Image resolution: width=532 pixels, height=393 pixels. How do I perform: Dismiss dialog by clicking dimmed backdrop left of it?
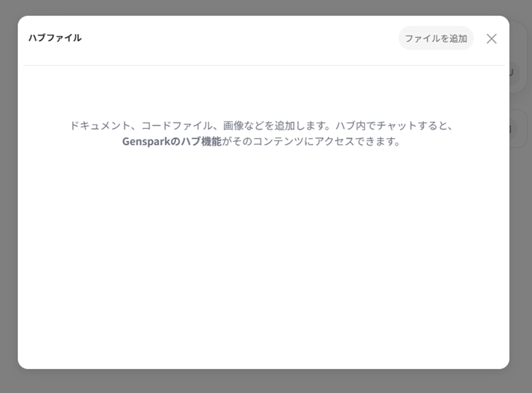pyautogui.click(x=8, y=197)
